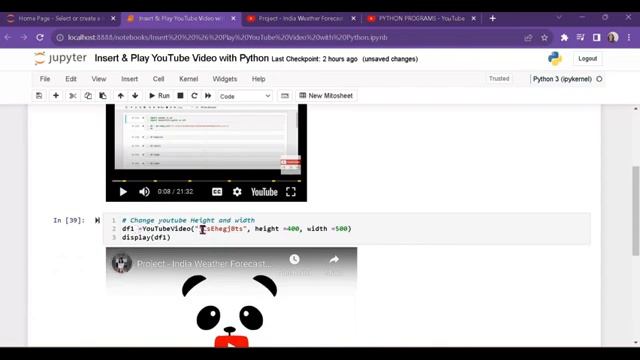640x360 pixels.
Task: Switch to the PYTHON PROGRAMS - YouTube tab
Action: coord(421,18)
